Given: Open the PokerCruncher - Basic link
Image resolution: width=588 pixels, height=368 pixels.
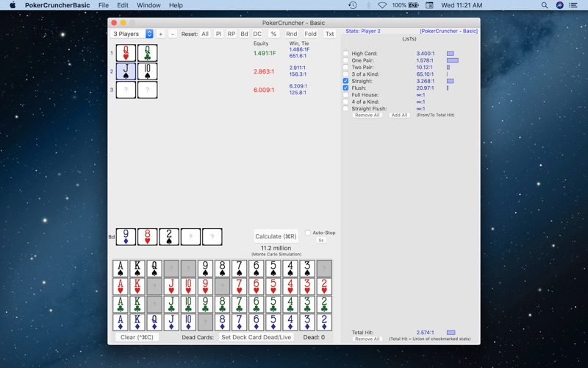Looking at the screenshot, I should [x=448, y=31].
